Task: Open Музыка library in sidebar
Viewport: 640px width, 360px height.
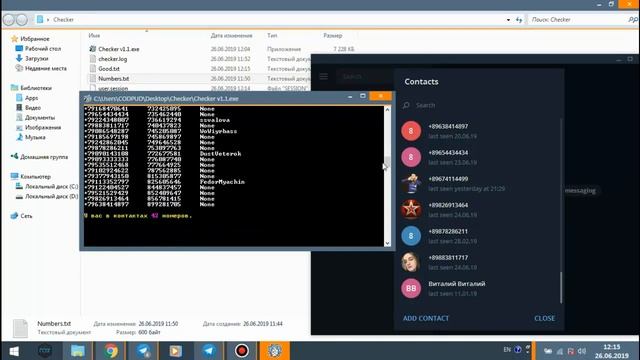Action: (35, 137)
